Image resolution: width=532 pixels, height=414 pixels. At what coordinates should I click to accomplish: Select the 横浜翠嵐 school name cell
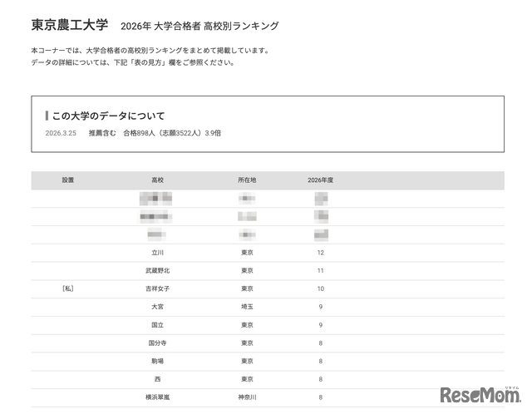[157, 397]
